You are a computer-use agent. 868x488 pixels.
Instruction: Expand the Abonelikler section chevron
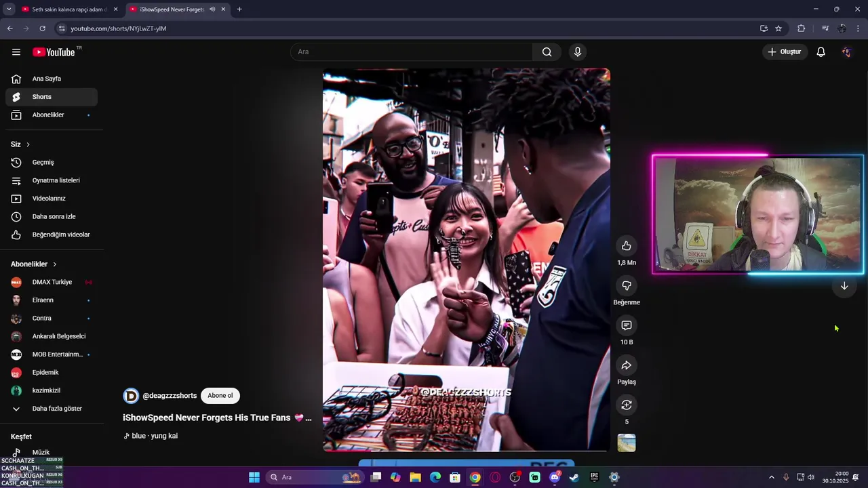(x=55, y=264)
